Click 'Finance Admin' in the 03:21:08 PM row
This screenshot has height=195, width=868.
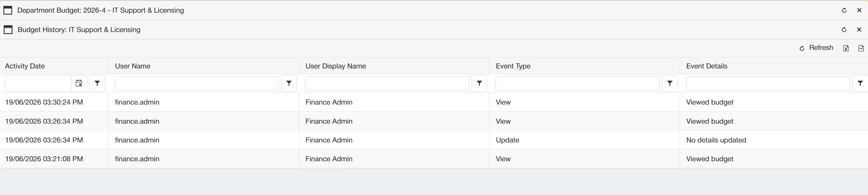[x=329, y=159]
